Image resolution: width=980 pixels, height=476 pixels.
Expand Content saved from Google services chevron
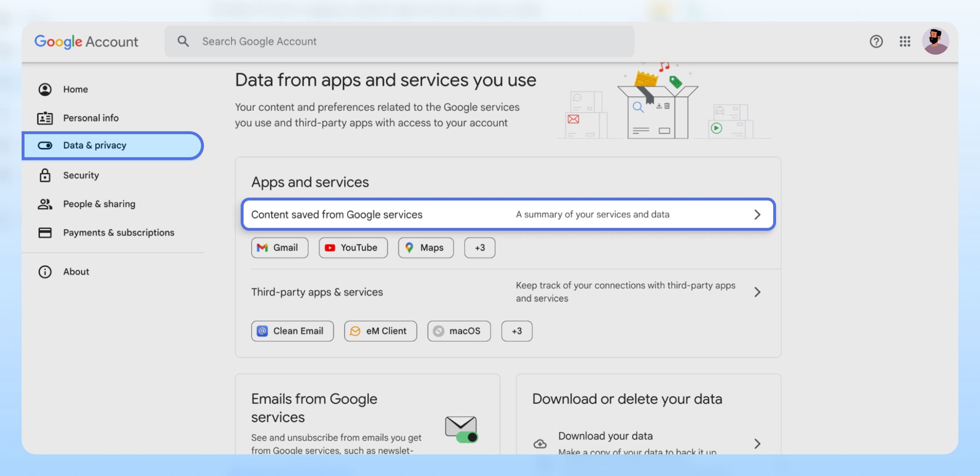pos(757,215)
